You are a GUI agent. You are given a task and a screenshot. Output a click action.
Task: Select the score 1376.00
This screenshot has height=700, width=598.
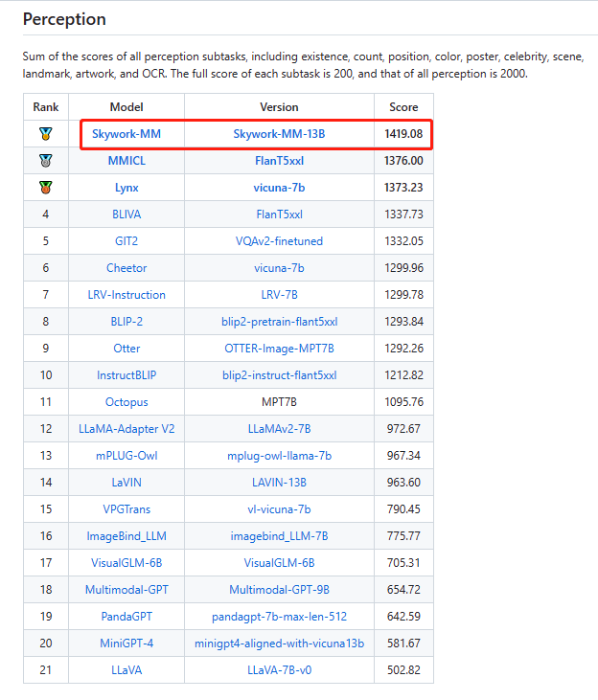403,161
